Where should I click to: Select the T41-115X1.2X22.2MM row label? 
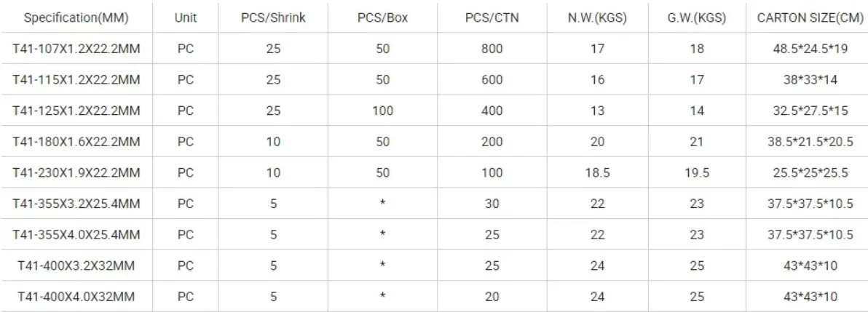[x=76, y=80]
